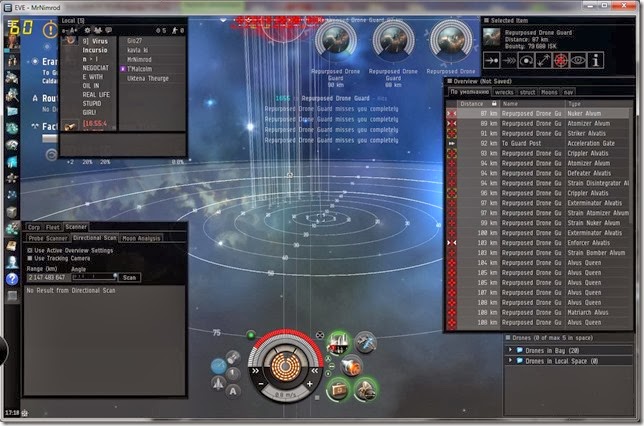The image size is (644, 426).
Task: Click the Scan button
Action: tap(129, 278)
